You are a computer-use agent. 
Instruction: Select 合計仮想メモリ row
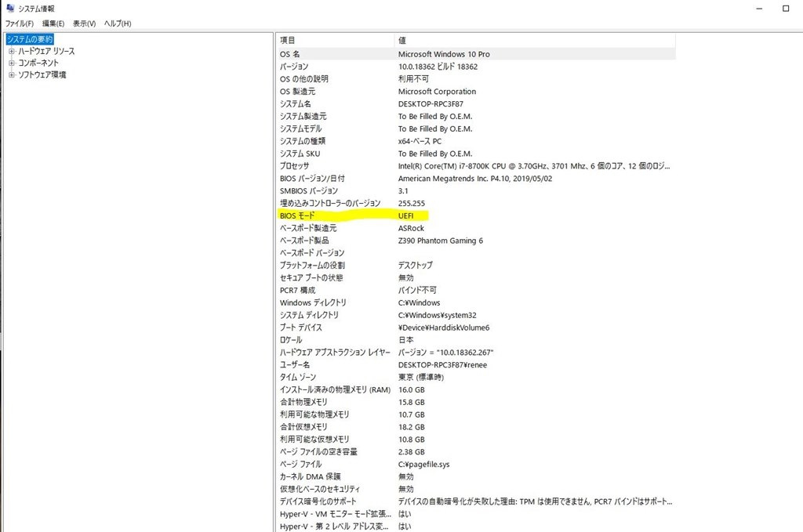click(476, 427)
